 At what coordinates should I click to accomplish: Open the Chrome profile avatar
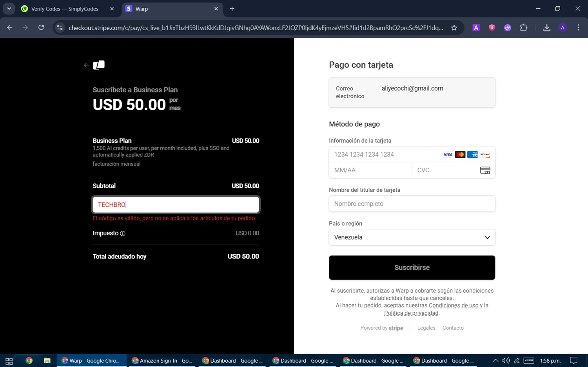[563, 27]
